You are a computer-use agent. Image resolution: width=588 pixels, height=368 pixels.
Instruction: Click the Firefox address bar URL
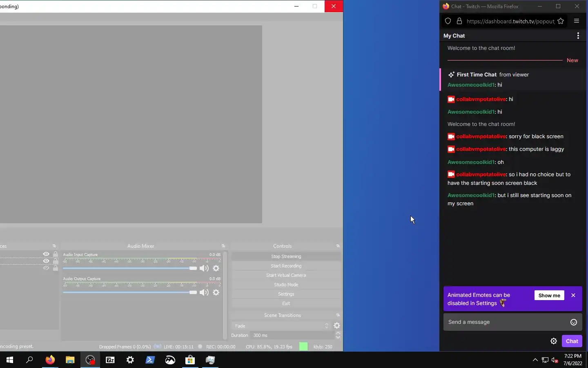[x=510, y=21]
